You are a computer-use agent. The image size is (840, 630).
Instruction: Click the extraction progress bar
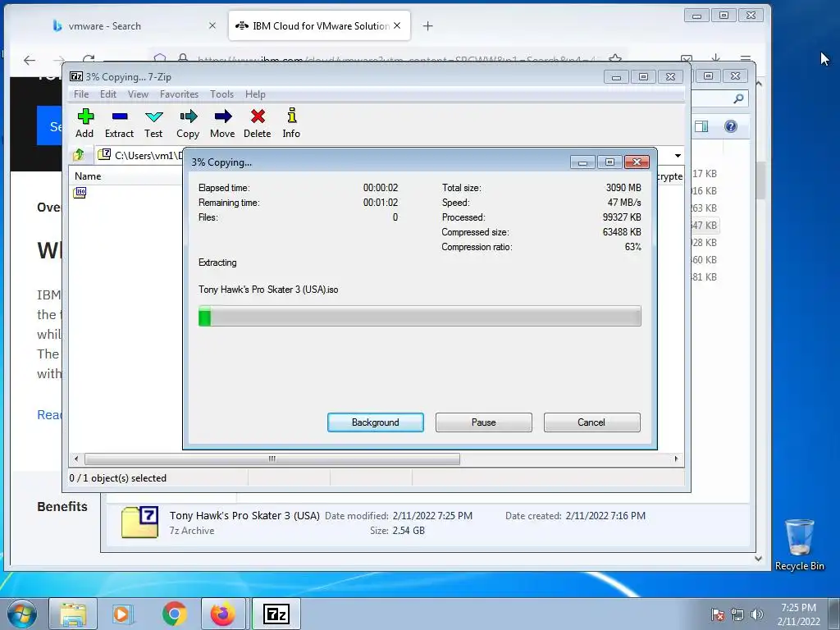[419, 316]
